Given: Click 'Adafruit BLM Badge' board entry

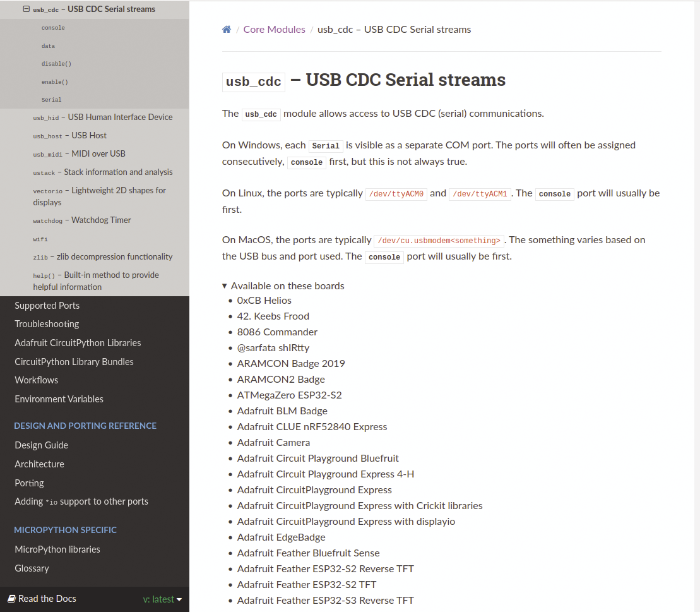Looking at the screenshot, I should point(282,411).
